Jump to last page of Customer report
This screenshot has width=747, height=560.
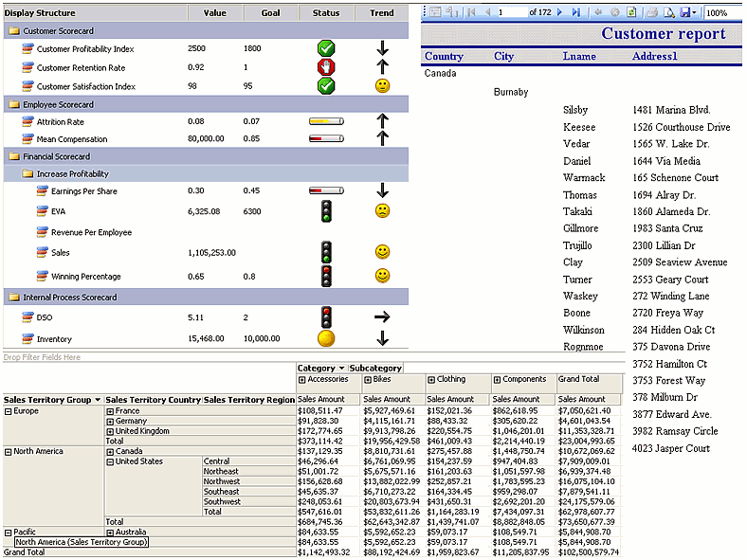575,12
